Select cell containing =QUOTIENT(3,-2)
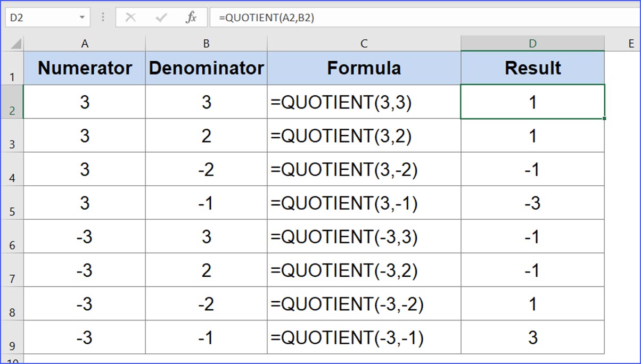The image size is (641, 364). tap(364, 169)
